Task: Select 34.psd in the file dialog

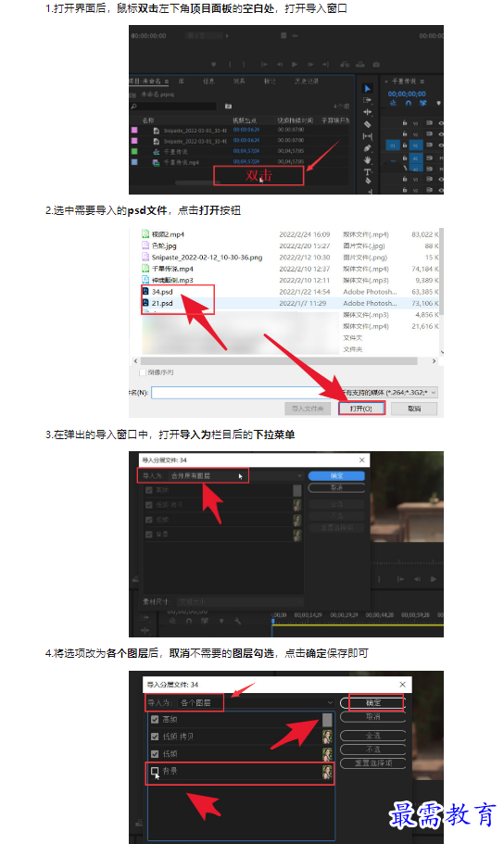Action: [x=162, y=292]
